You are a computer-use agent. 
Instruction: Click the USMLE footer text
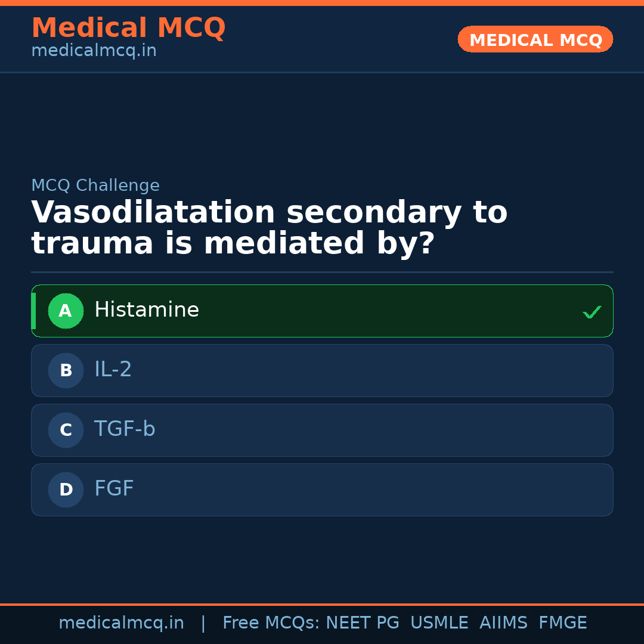pos(439,623)
